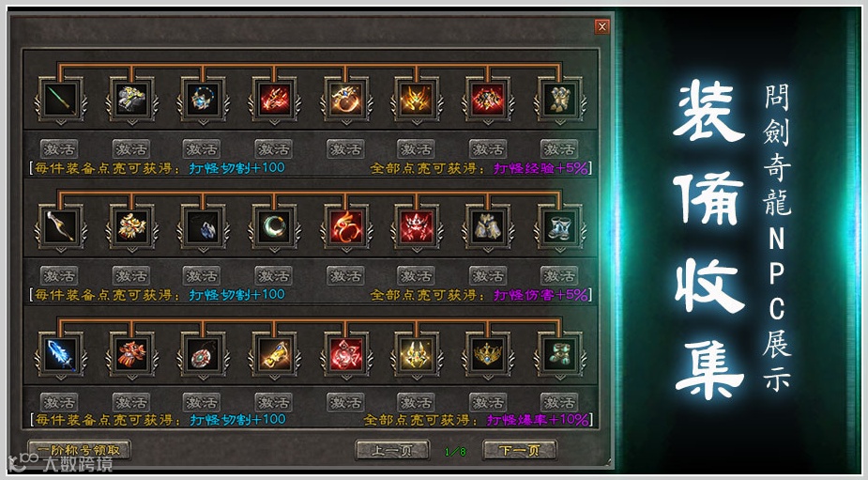Claim title with 一阶称号领取 button

[79, 450]
